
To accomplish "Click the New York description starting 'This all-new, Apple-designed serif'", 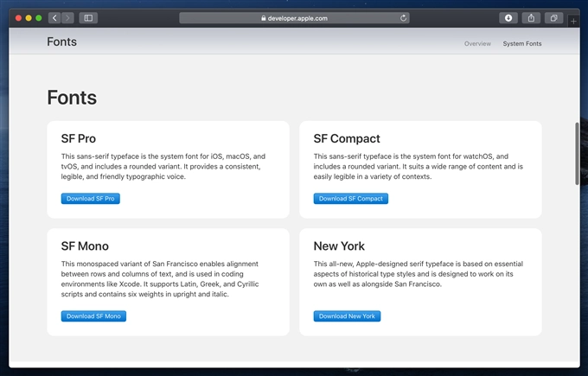I will tap(419, 274).
